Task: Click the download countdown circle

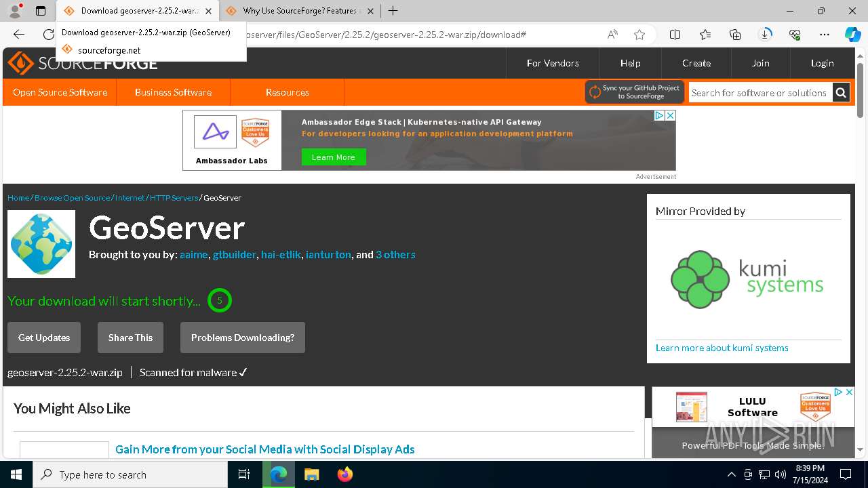Action: pos(220,300)
